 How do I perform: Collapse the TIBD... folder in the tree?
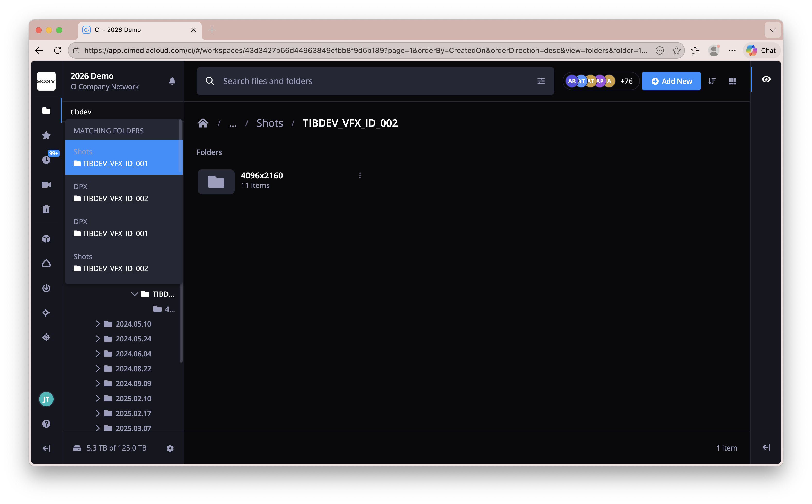pyautogui.click(x=135, y=294)
